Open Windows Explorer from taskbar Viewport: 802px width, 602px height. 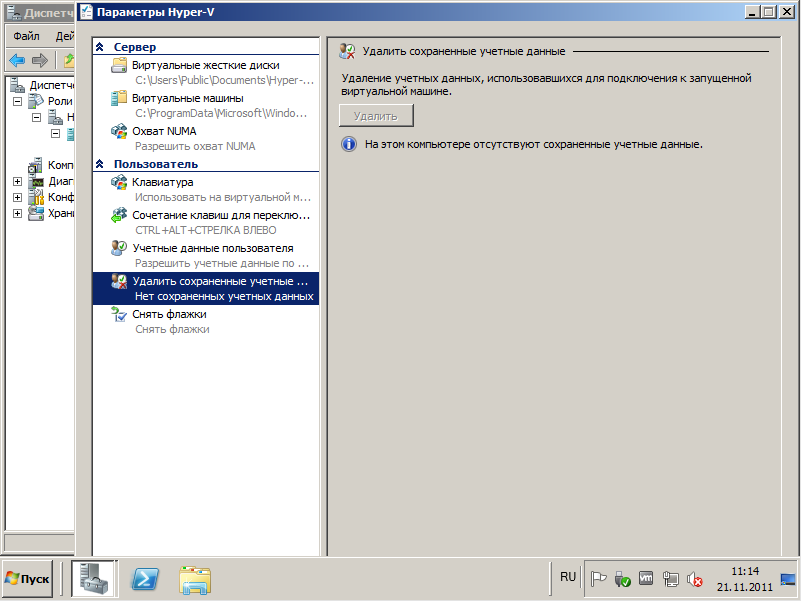pos(195,579)
